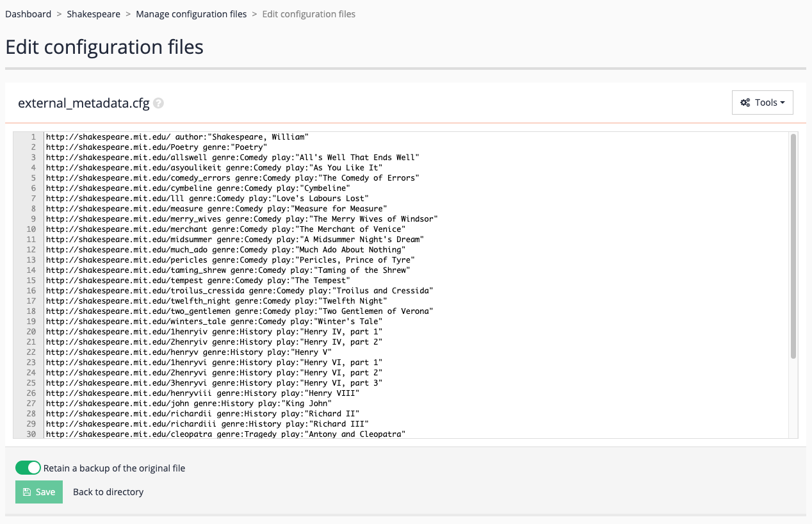Image resolution: width=812 pixels, height=524 pixels.
Task: Open Manage configuration files breadcrumb
Action: pos(191,14)
